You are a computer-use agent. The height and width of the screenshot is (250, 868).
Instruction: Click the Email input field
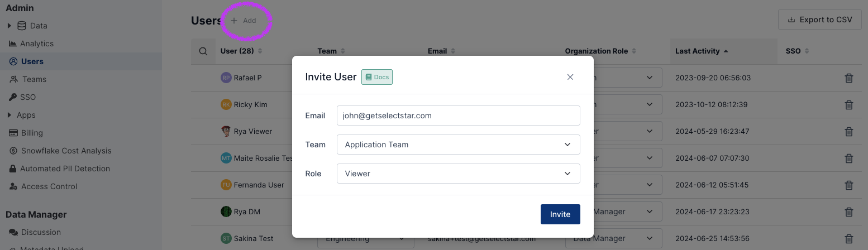(458, 116)
